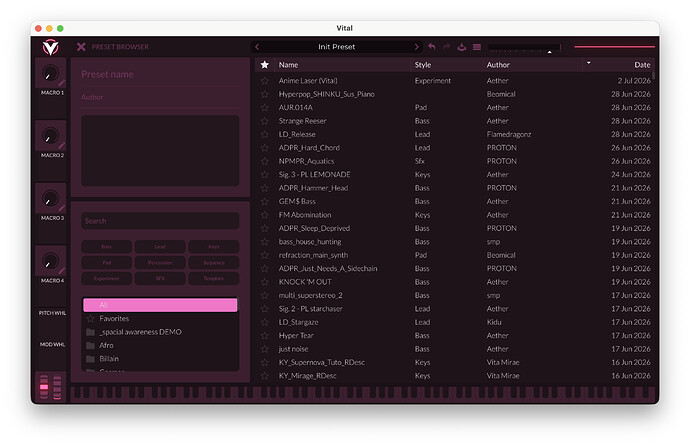
Task: Toggle the SFX style filter
Action: 160,279
